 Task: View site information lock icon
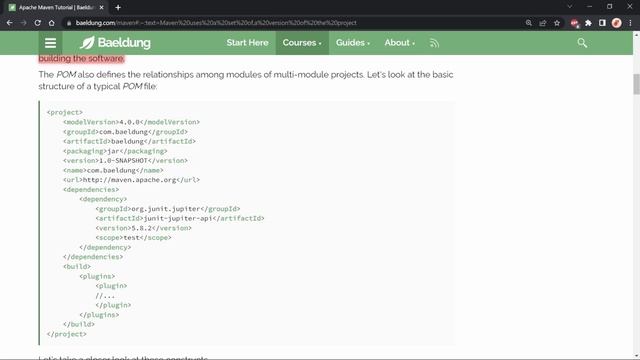pos(69,23)
